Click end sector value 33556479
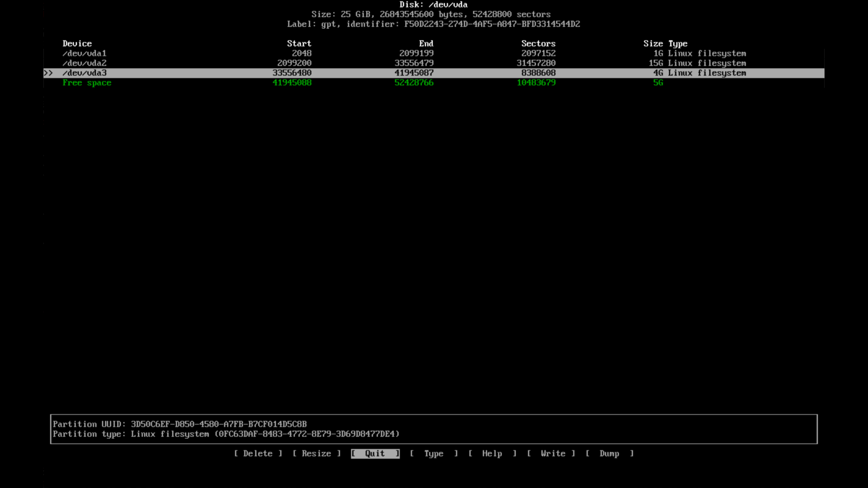Screen dimensions: 868x488 click(414, 63)
